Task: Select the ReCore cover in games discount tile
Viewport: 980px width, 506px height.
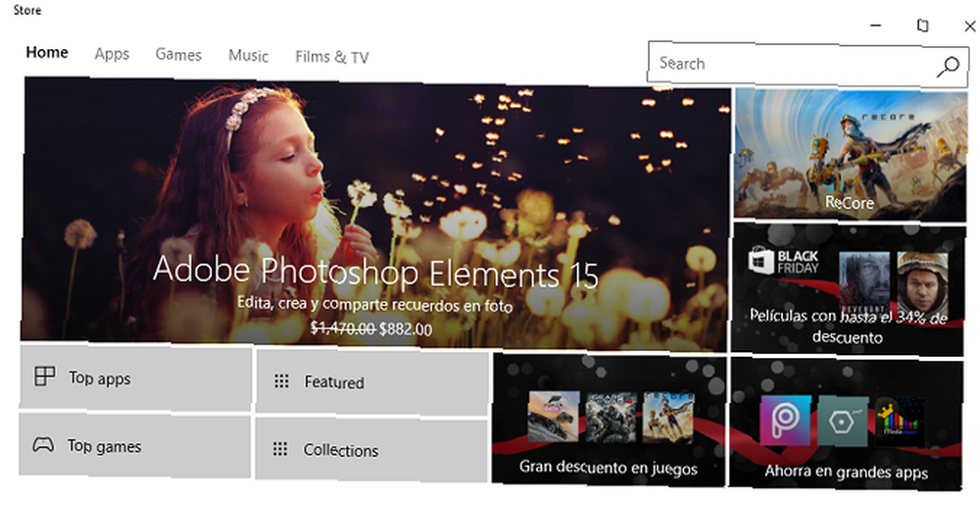Action: click(x=668, y=419)
